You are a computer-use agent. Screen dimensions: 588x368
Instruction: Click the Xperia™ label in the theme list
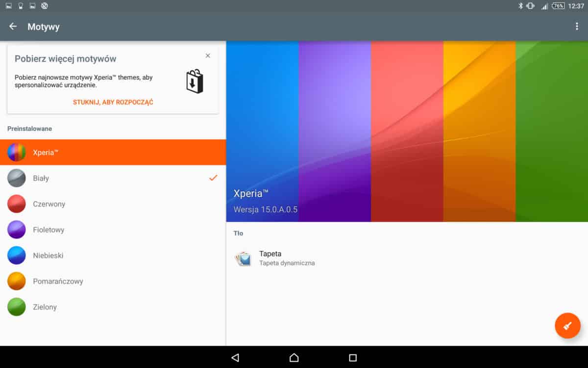click(46, 152)
